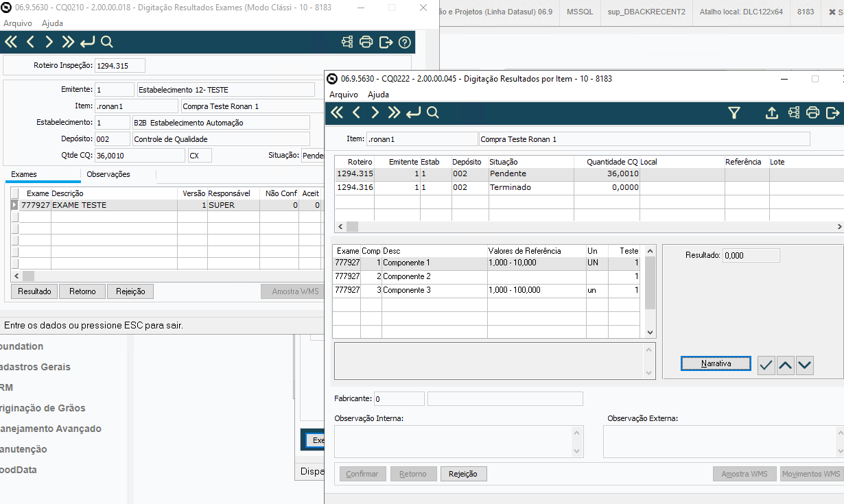
Task: Click the Rejeição button in CQ0210
Action: (x=130, y=291)
